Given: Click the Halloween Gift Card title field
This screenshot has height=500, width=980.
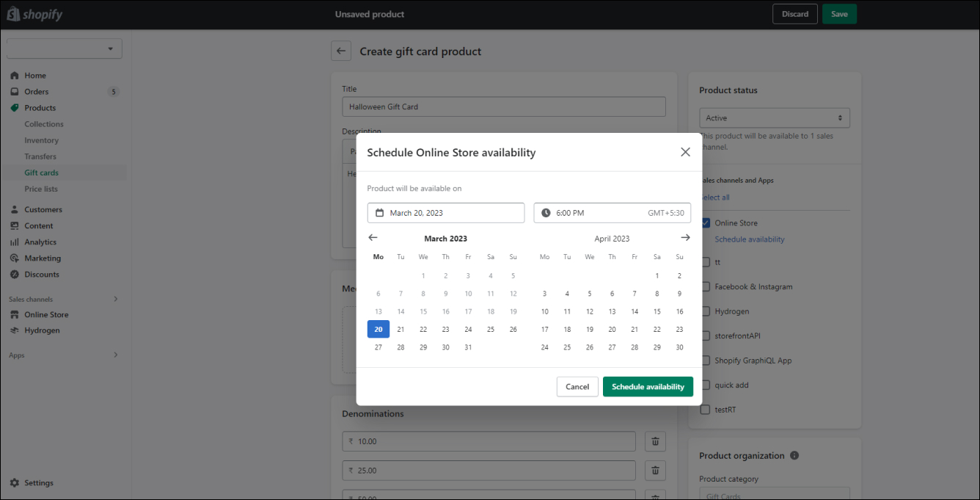Looking at the screenshot, I should 504,106.
